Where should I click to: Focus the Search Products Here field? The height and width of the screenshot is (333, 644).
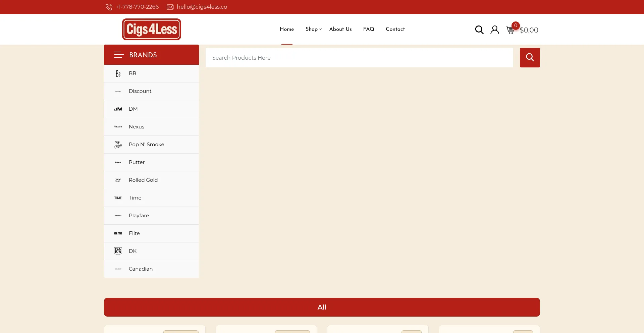(x=359, y=58)
